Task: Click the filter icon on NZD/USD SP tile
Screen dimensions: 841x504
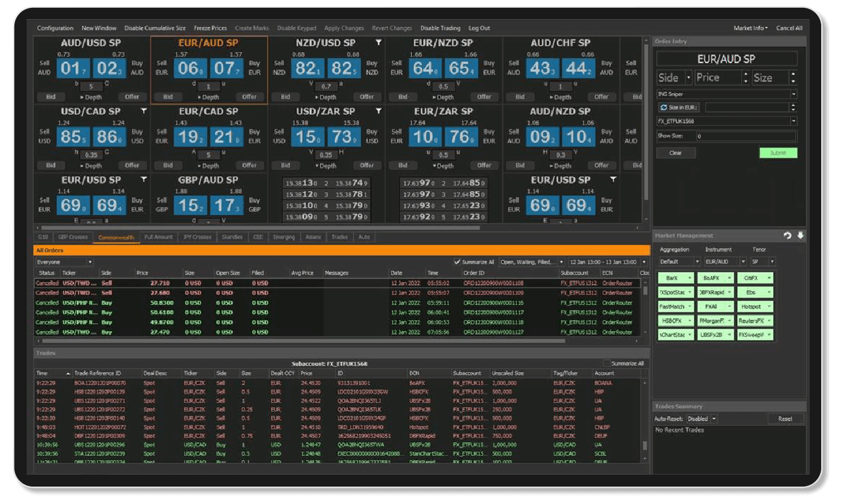Action: pos(378,43)
